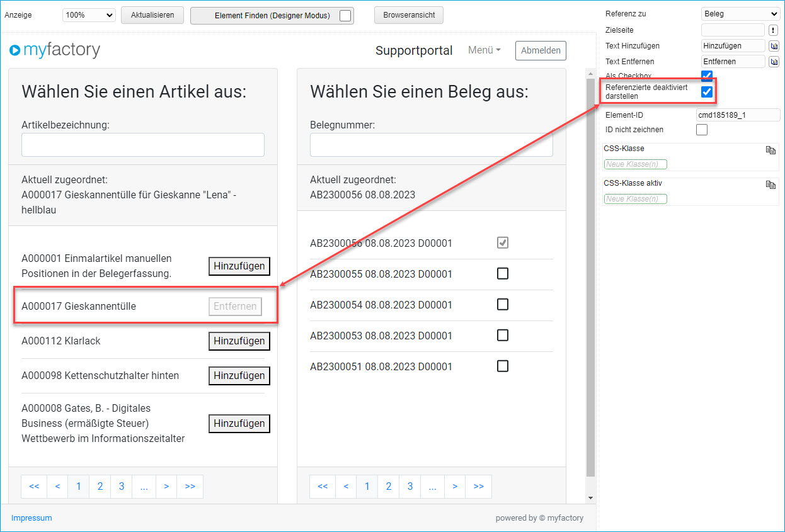
Task: Go to last page in article pagination
Action: tap(190, 487)
